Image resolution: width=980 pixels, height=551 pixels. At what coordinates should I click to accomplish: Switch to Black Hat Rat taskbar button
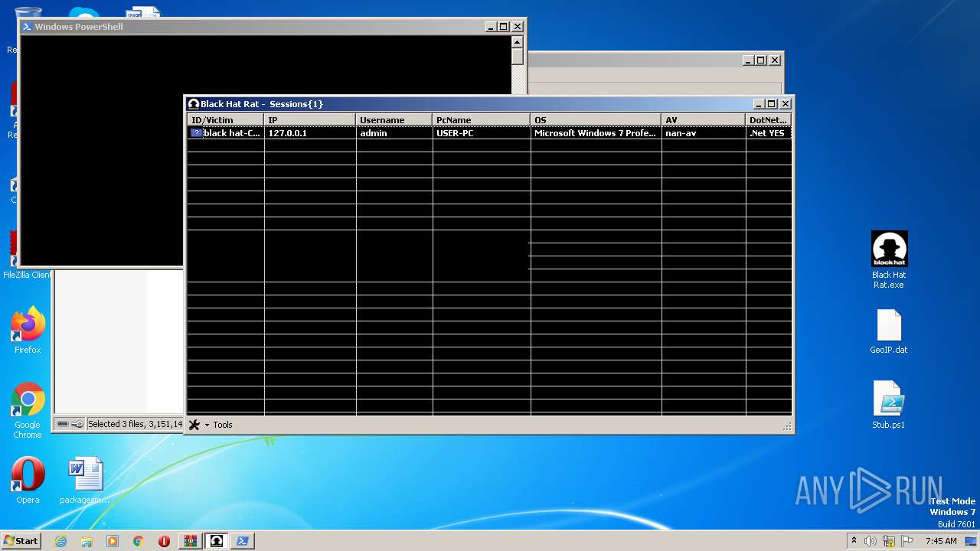[x=217, y=541]
